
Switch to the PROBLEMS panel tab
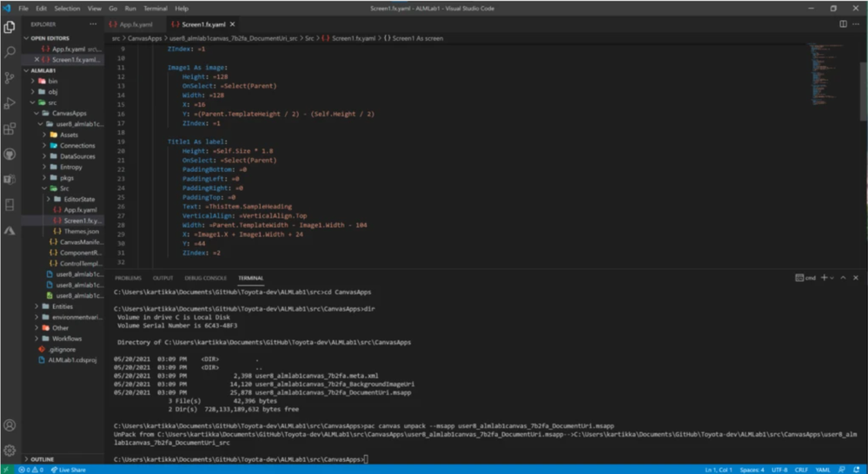tap(128, 278)
